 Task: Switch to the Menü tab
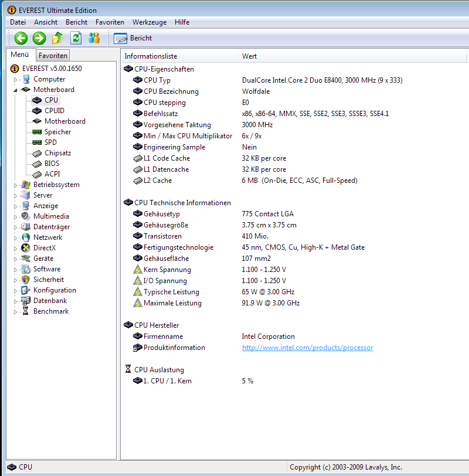point(20,55)
